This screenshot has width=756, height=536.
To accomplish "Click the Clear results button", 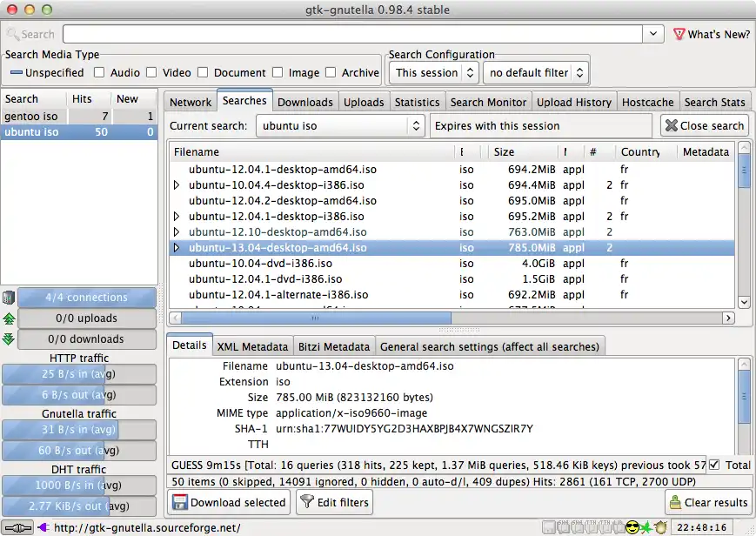I will [708, 502].
